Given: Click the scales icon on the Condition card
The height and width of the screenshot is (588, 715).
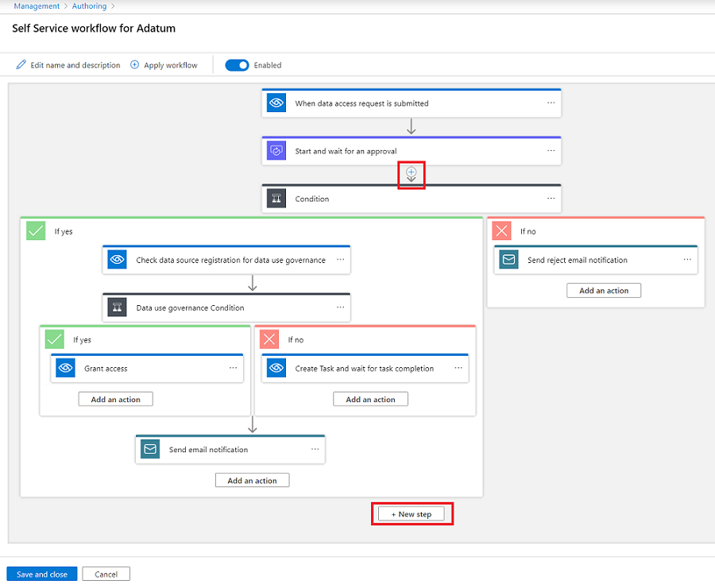Looking at the screenshot, I should (x=276, y=198).
